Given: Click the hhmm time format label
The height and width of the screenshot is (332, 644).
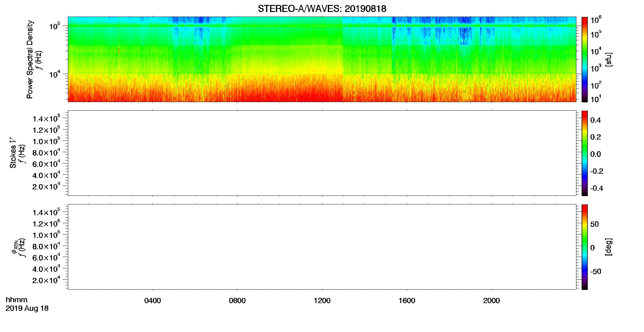Looking at the screenshot, I should [x=17, y=300].
